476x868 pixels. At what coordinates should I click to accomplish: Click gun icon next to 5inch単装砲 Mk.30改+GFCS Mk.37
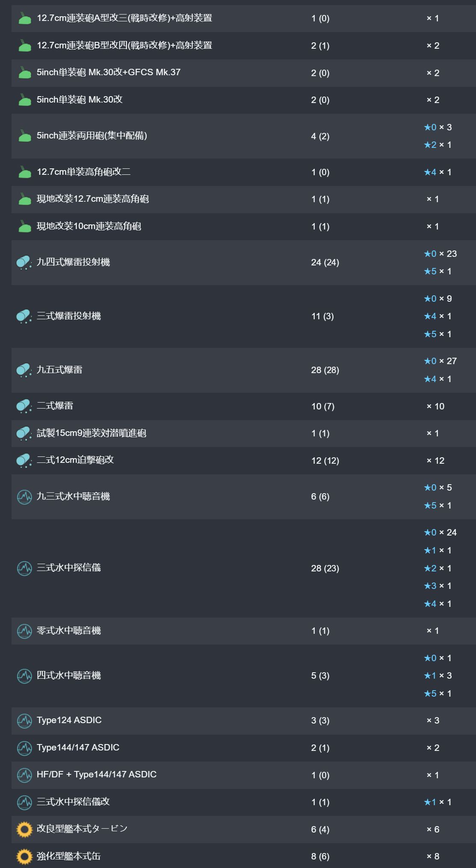point(25,73)
